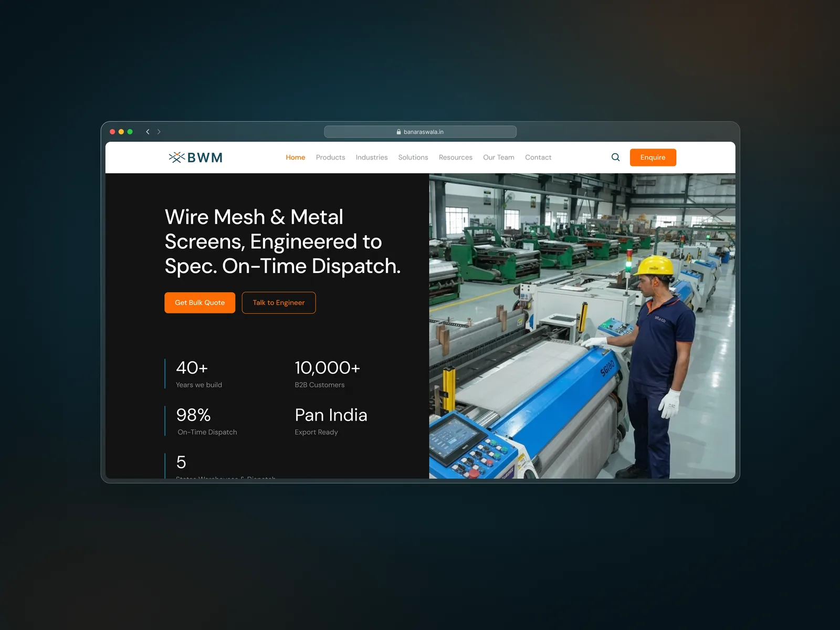
Task: Click the padlock icon in address bar
Action: [x=398, y=132]
